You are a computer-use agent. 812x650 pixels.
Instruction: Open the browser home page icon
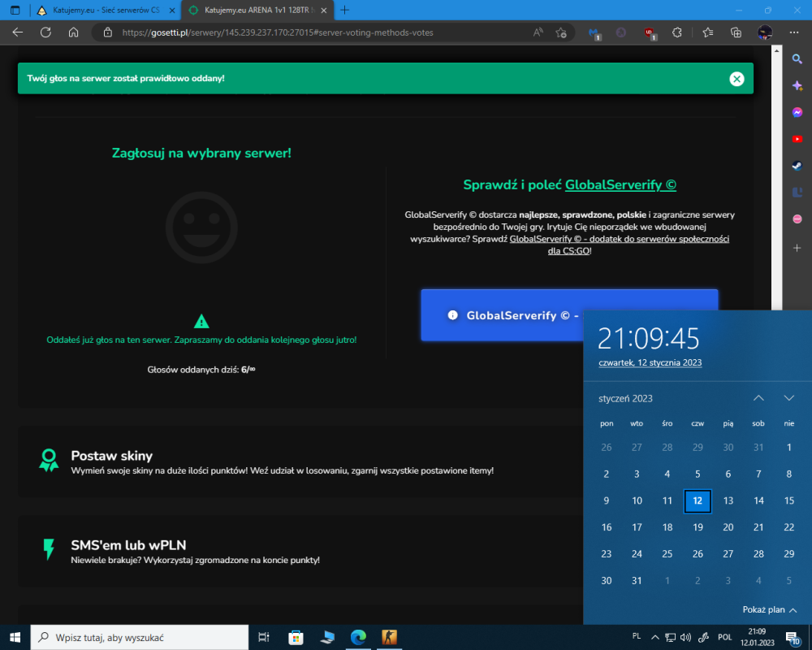74,32
